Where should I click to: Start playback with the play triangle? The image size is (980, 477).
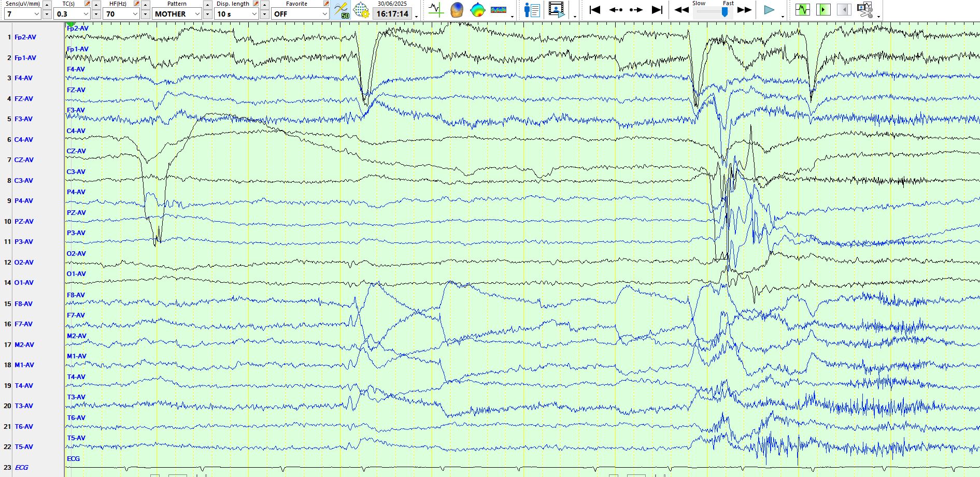coord(769,10)
